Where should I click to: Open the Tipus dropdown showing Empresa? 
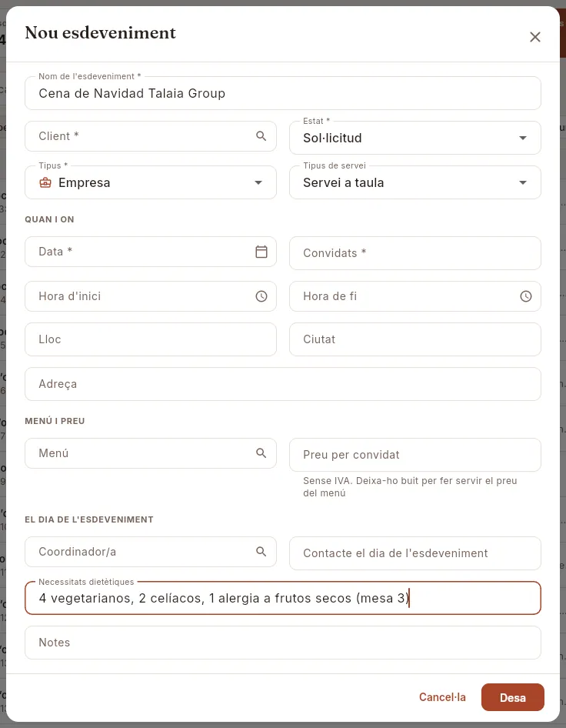pyautogui.click(x=150, y=182)
